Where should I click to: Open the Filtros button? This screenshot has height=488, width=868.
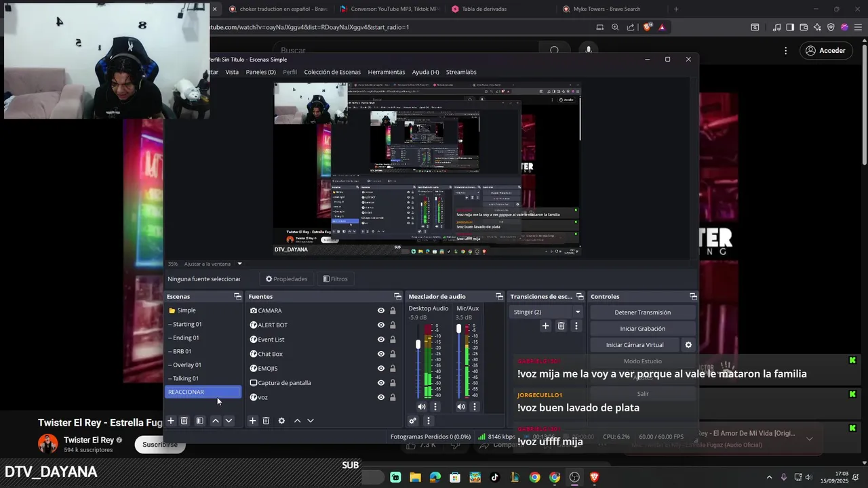pyautogui.click(x=335, y=279)
